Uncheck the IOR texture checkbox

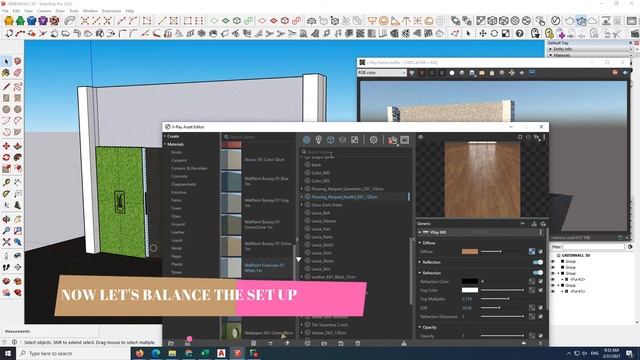point(540,308)
